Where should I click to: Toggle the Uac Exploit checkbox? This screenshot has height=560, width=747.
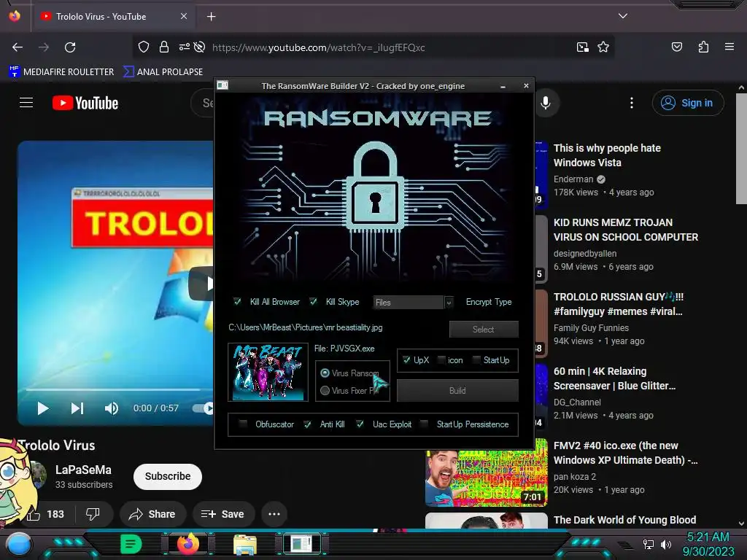point(360,424)
